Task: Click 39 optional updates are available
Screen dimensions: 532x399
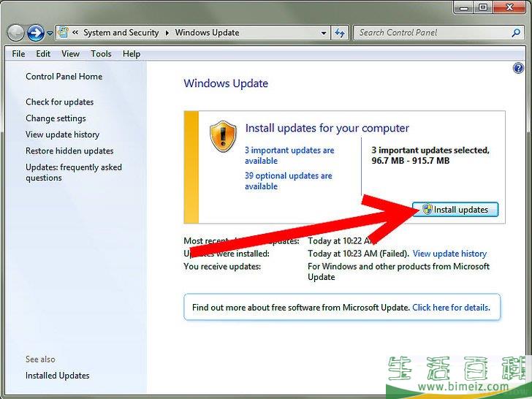Action: 289,180
